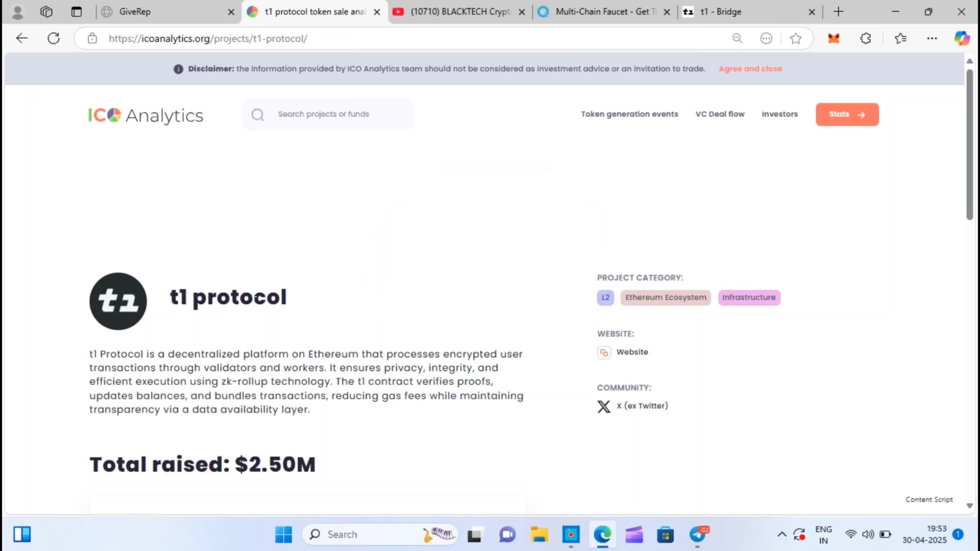Click the browser back arrow
This screenshot has height=551, width=980.
22,38
